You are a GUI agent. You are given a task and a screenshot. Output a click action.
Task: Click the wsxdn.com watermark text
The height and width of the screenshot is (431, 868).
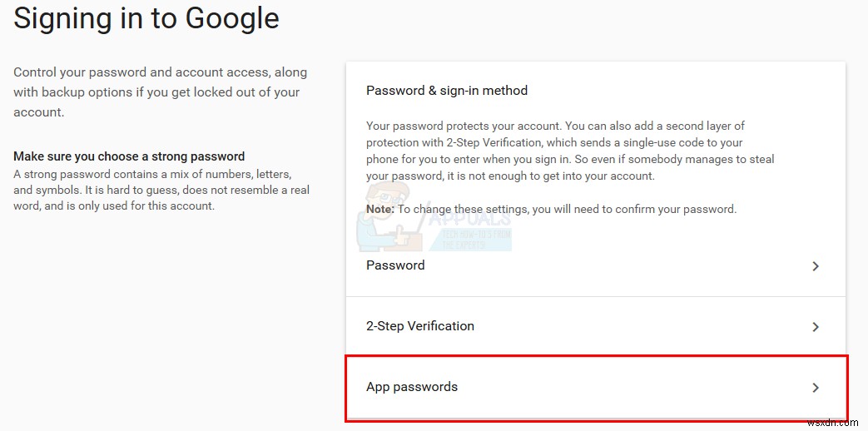click(x=837, y=423)
